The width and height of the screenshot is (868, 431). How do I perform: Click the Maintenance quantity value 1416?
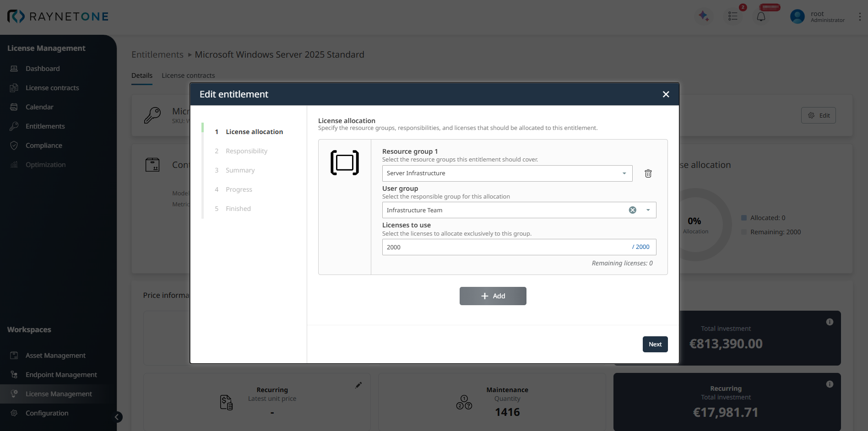click(x=507, y=412)
